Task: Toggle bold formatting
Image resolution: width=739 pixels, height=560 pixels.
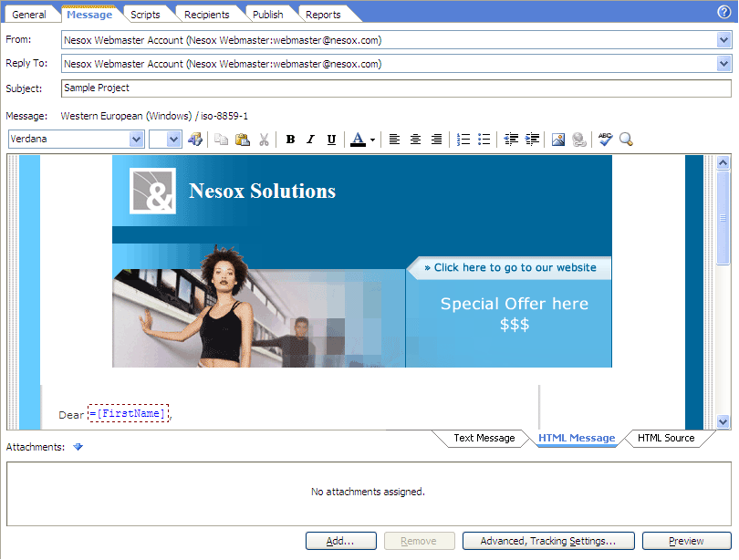Action: tap(290, 140)
